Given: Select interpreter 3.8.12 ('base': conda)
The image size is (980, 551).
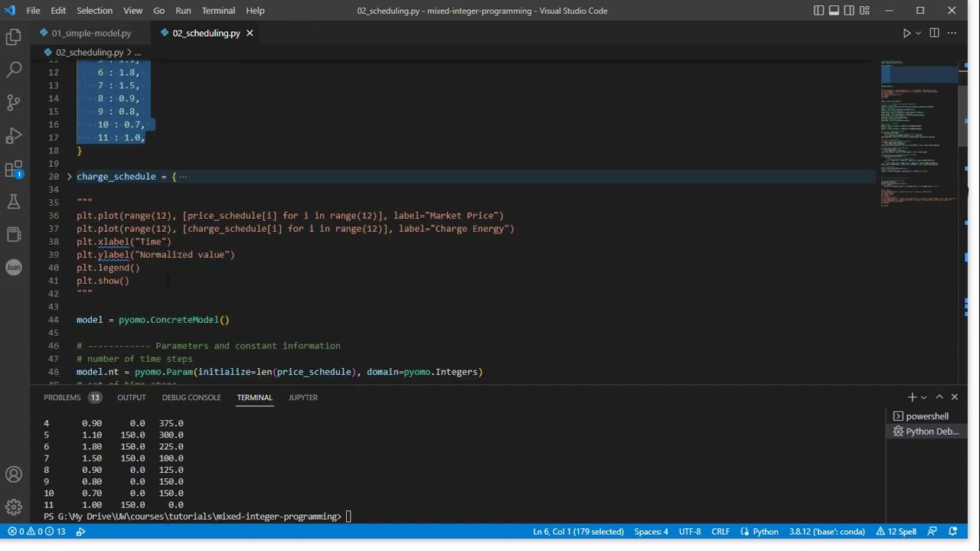Looking at the screenshot, I should pos(827,532).
